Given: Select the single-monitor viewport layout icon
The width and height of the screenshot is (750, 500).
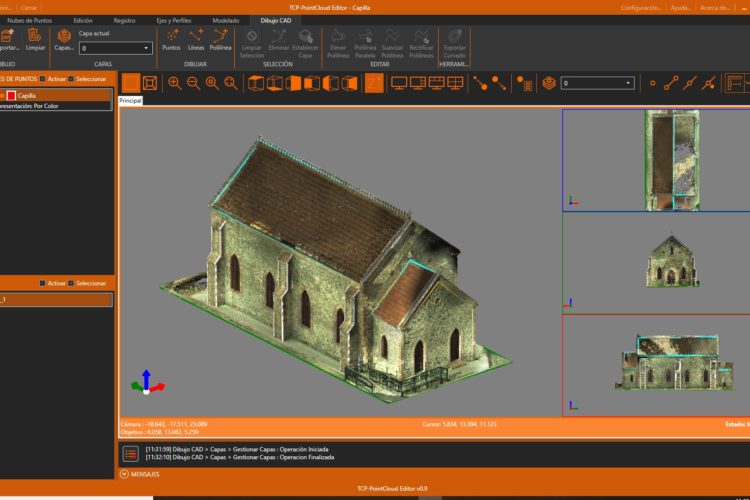Looking at the screenshot, I should 399,83.
